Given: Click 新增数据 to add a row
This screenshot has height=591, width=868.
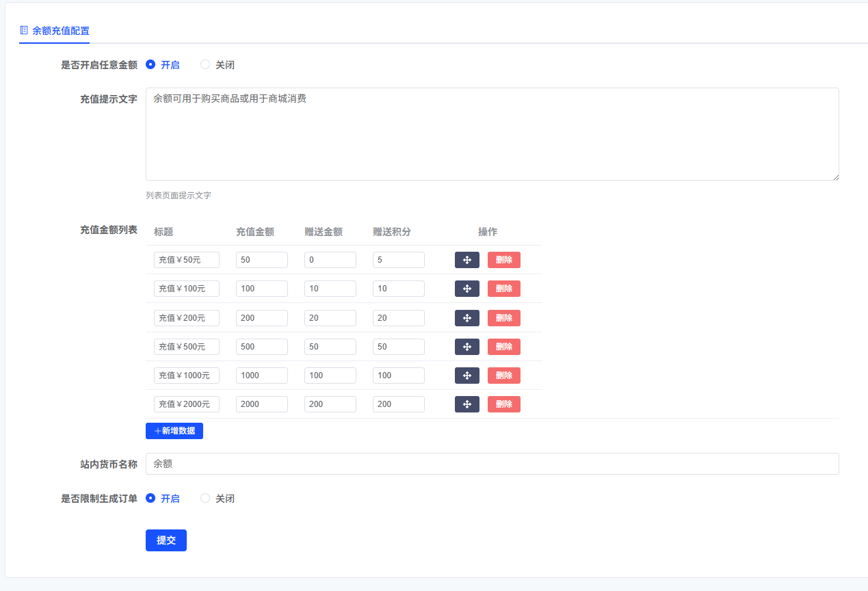Looking at the screenshot, I should (174, 430).
